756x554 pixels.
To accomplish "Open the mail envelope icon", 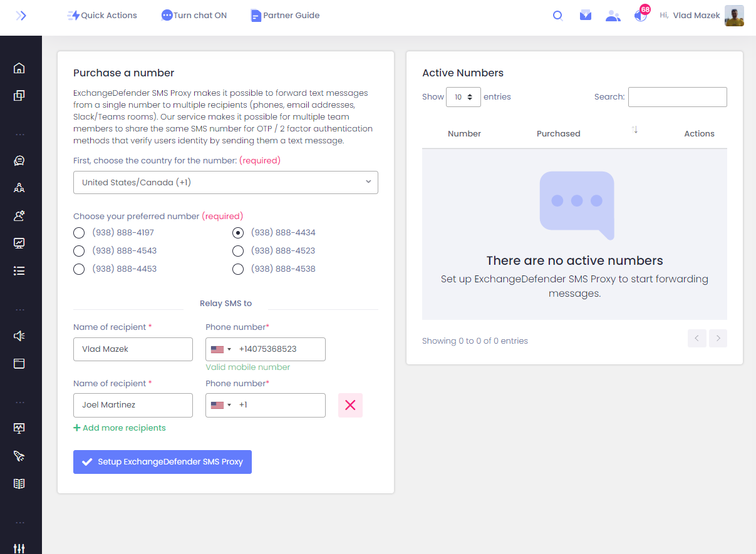I will click(x=585, y=16).
